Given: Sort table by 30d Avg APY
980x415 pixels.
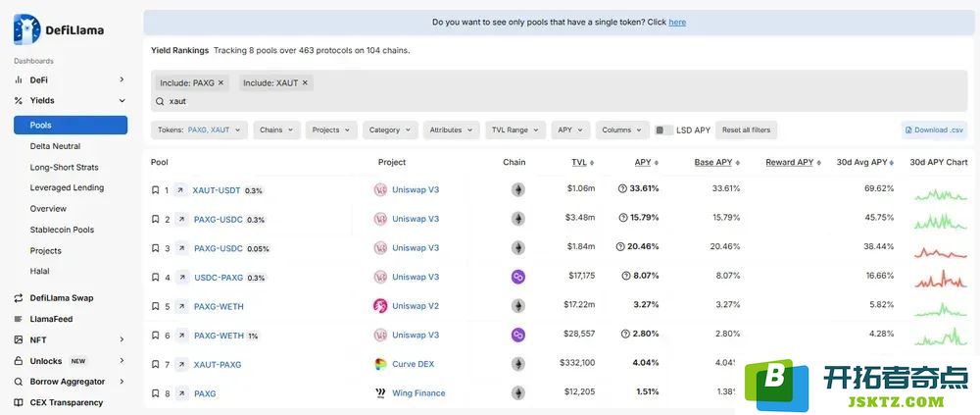Looking at the screenshot, I should click(x=865, y=162).
